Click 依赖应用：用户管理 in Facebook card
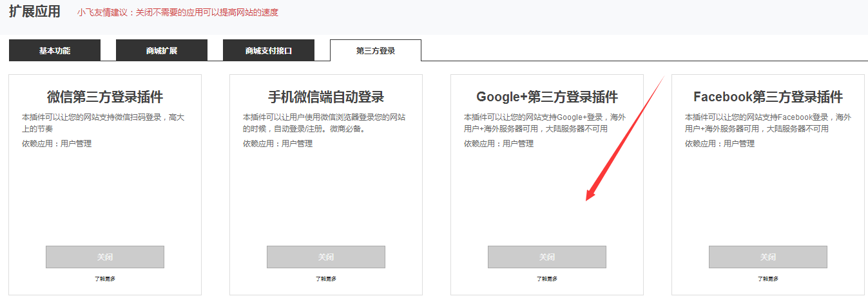The width and height of the screenshot is (868, 296). coord(720,143)
